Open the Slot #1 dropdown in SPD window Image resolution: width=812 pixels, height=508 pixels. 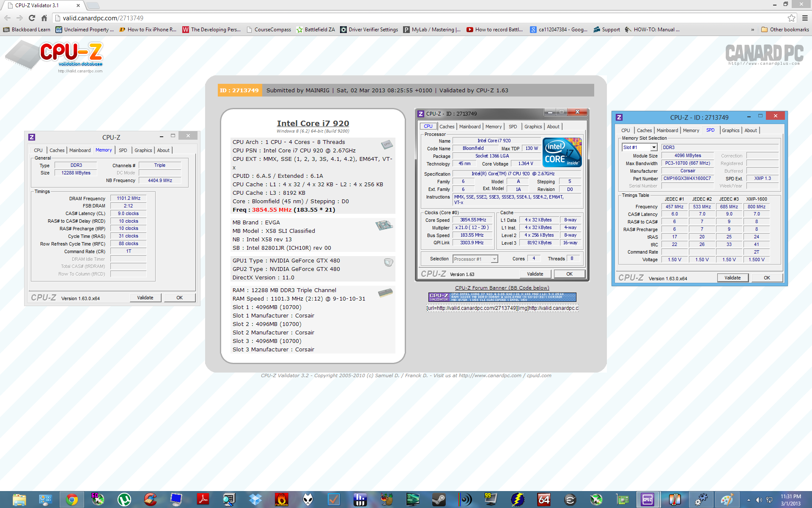[x=654, y=147]
